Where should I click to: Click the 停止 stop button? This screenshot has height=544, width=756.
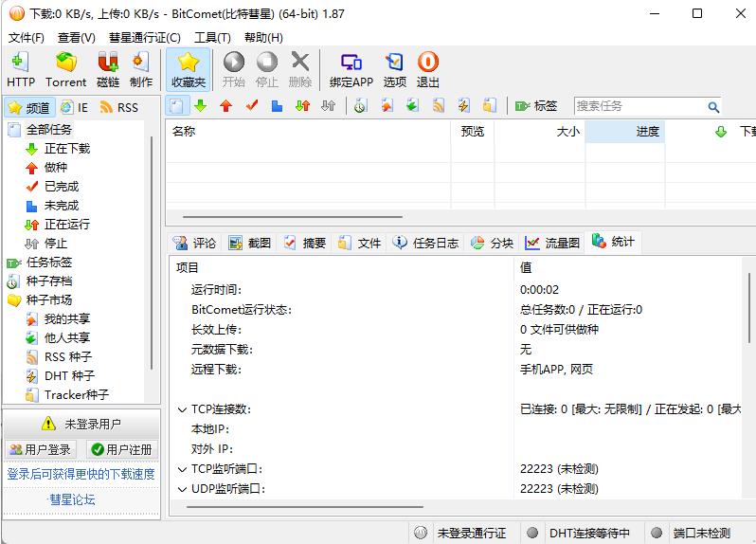267,69
